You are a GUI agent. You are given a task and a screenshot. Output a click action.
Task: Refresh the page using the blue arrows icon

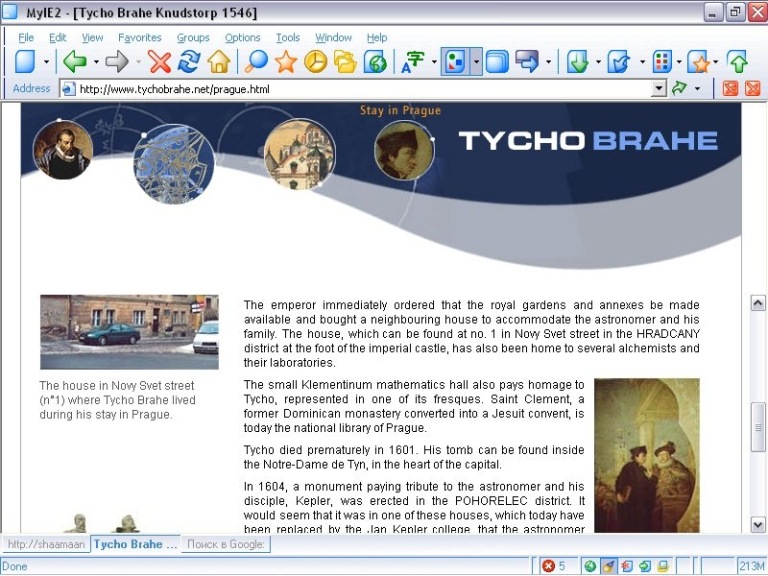click(x=189, y=62)
